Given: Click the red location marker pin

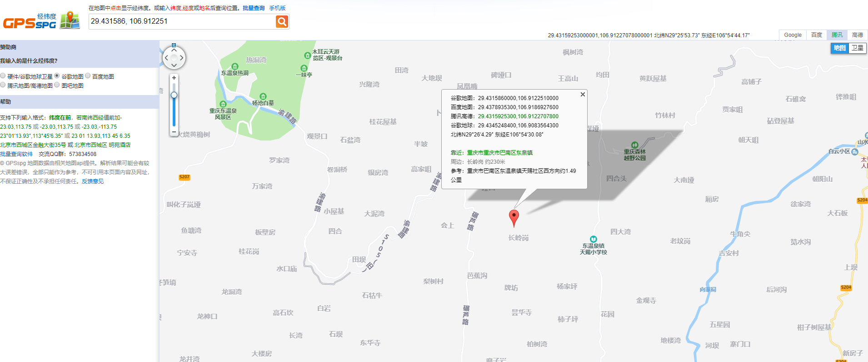Looking at the screenshot, I should coord(514,218).
